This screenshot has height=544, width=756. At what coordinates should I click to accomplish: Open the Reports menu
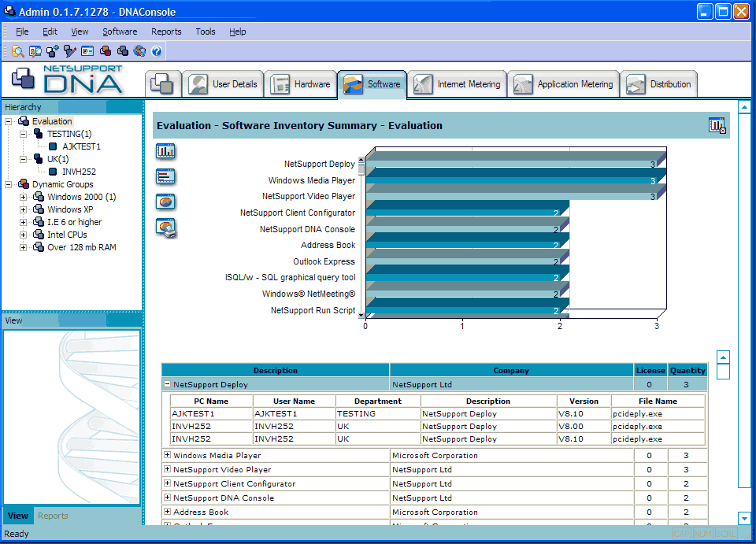(166, 31)
